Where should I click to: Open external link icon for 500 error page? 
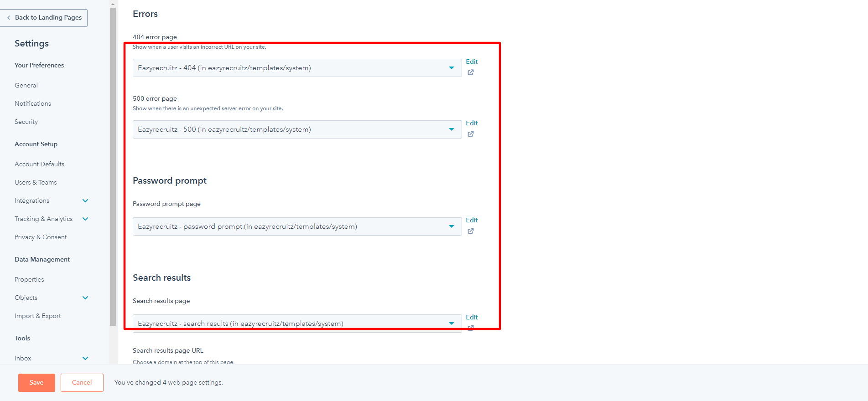470,134
